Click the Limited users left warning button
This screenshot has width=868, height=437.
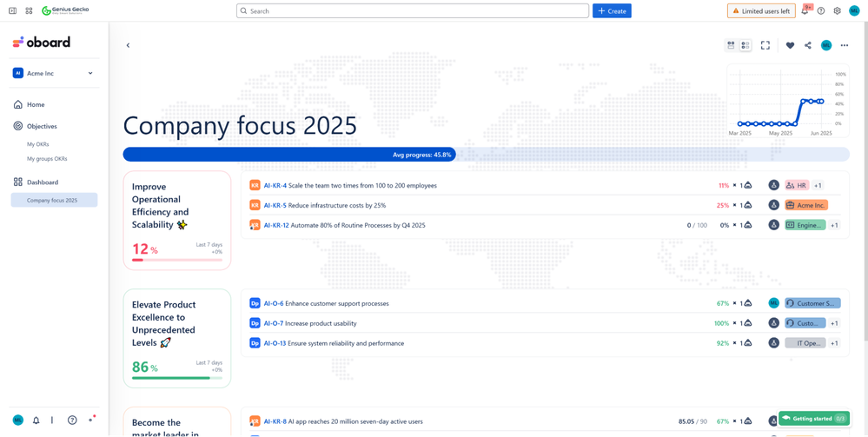tap(761, 11)
